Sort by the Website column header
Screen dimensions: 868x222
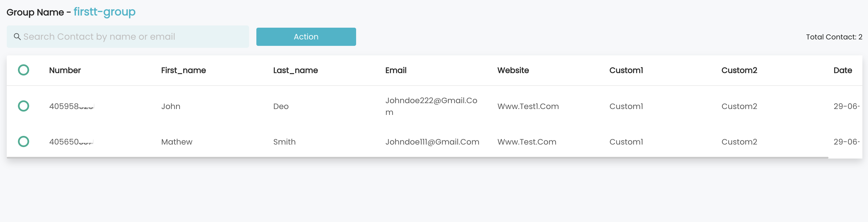click(513, 70)
